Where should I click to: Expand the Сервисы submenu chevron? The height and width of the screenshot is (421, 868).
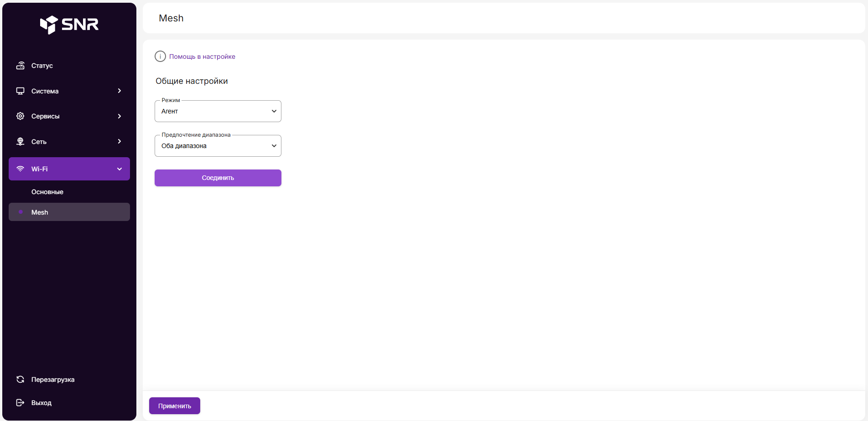[x=120, y=116]
